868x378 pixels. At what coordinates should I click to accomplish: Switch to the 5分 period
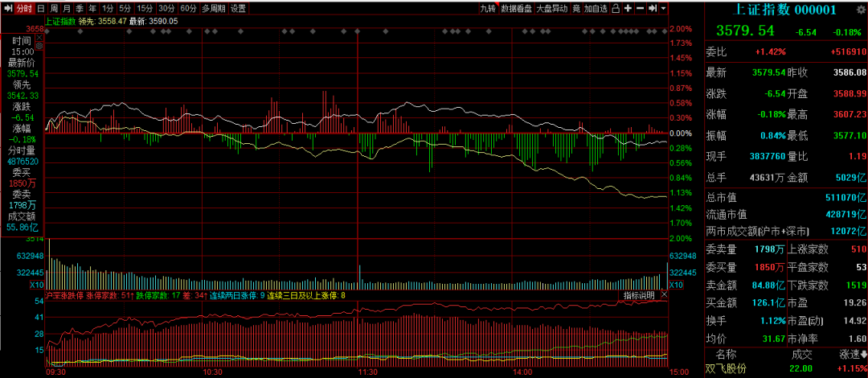pos(125,8)
